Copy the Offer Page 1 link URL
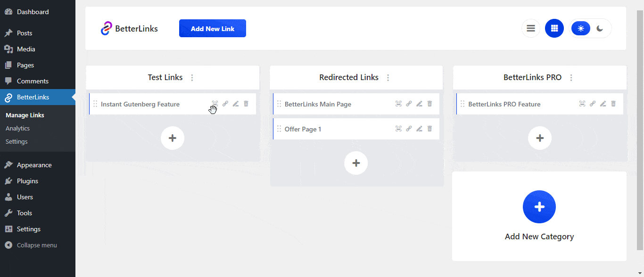Image resolution: width=644 pixels, height=277 pixels. pyautogui.click(x=409, y=129)
